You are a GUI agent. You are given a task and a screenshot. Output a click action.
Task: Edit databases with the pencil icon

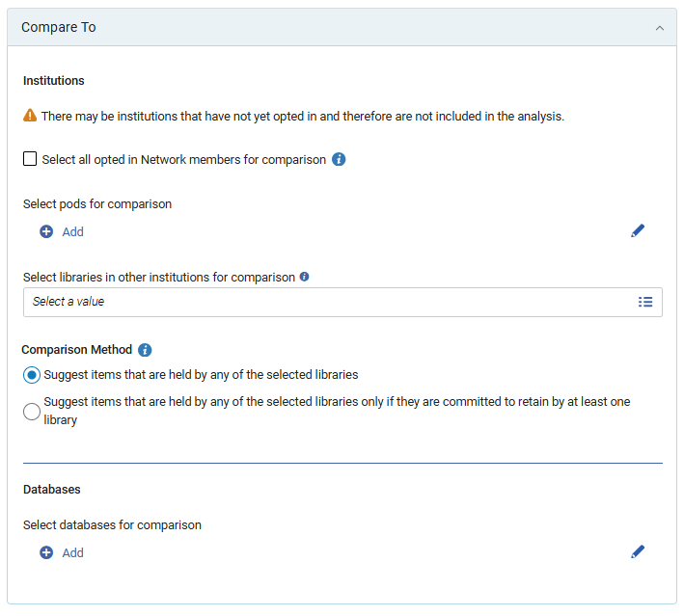[638, 552]
